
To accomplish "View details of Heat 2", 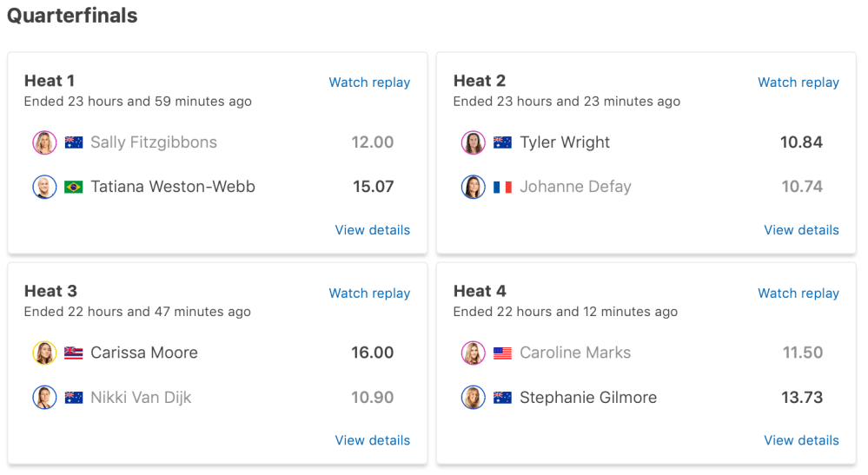I will click(x=801, y=230).
